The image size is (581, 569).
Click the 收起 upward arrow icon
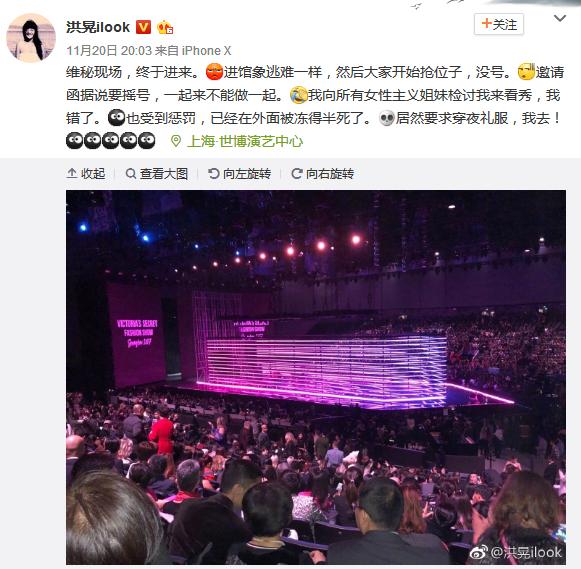pyautogui.click(x=72, y=173)
